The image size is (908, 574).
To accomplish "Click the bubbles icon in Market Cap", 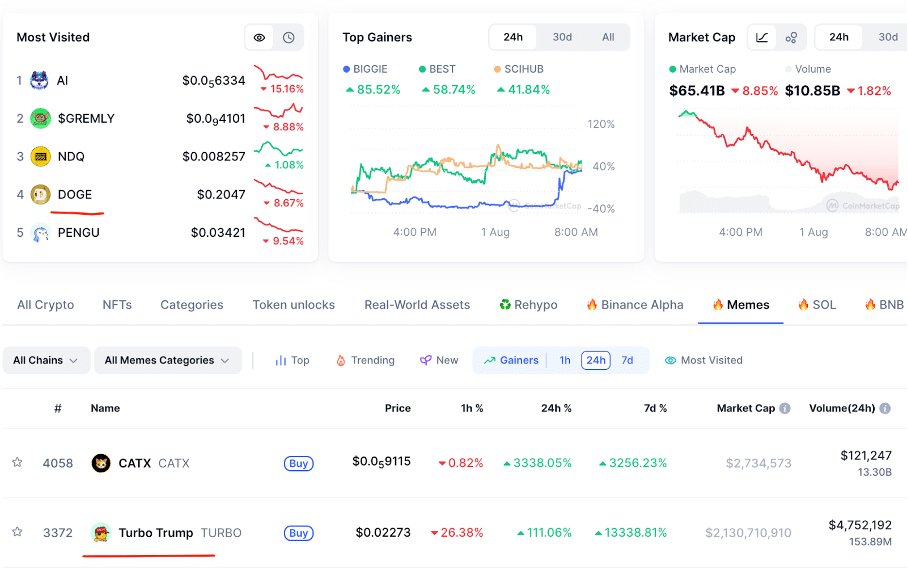I will coord(791,38).
